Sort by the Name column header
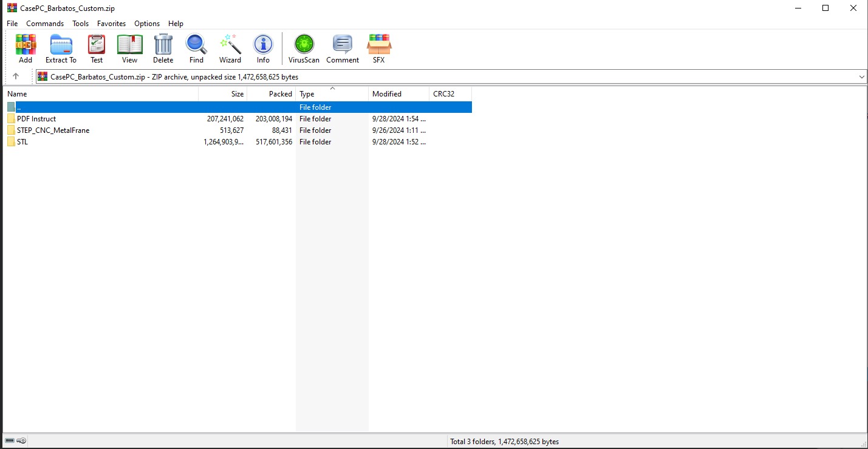Screen dimensions: 868x449 tap(101, 94)
